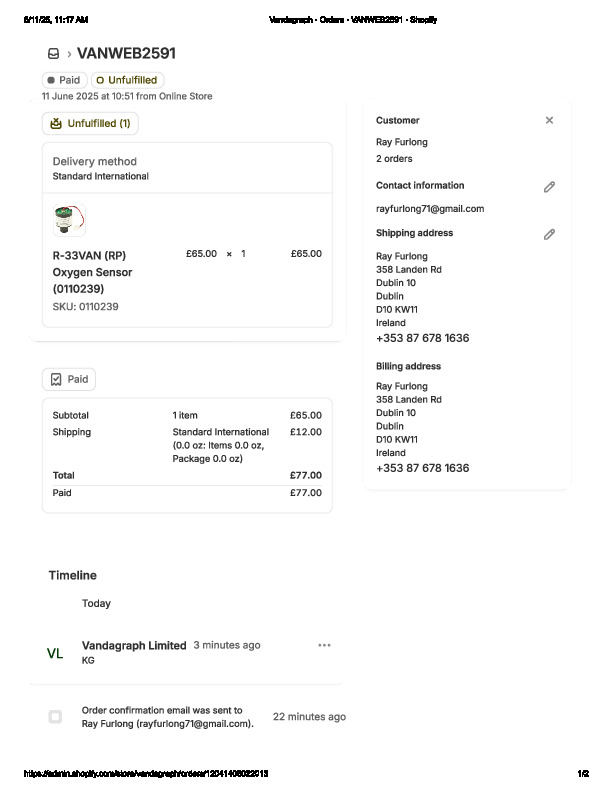Click the Paid receipt icon badge
612x792 pixels.
(56, 380)
